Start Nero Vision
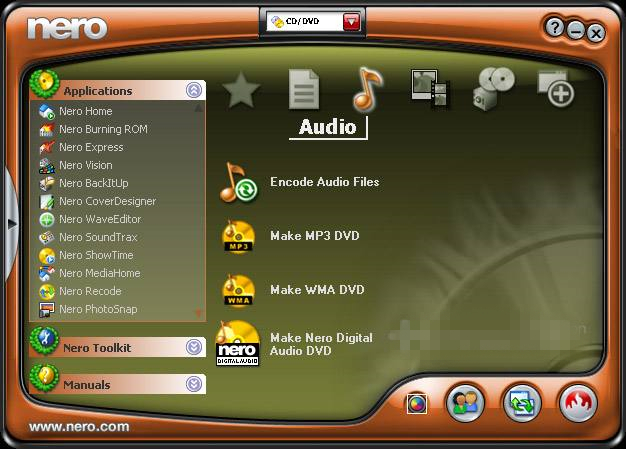This screenshot has height=449, width=626. [85, 165]
